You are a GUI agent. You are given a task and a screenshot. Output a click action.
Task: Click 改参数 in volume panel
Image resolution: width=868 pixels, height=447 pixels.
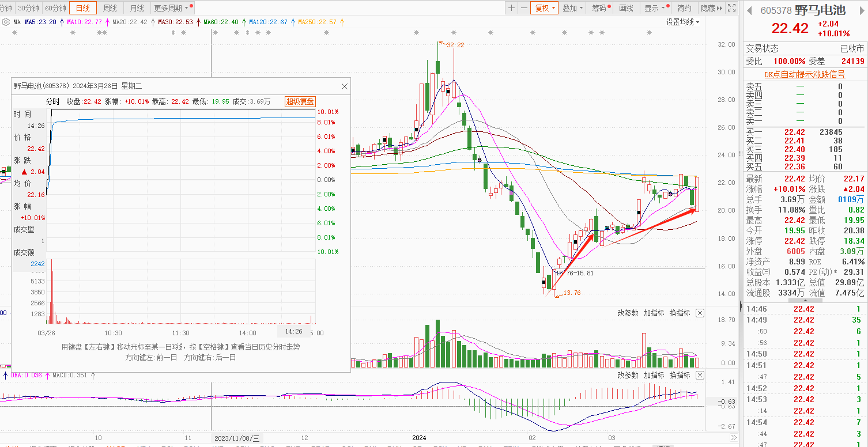pyautogui.click(x=628, y=313)
